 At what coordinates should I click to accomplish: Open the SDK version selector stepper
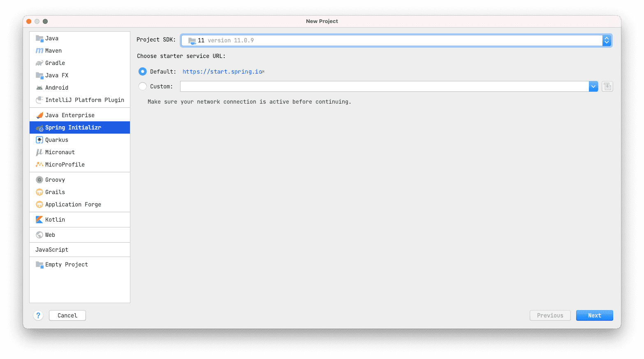607,40
